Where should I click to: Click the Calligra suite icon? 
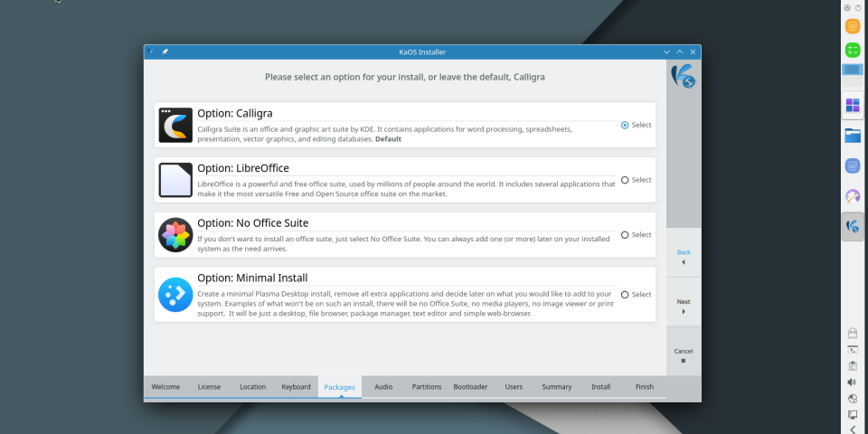click(x=175, y=125)
